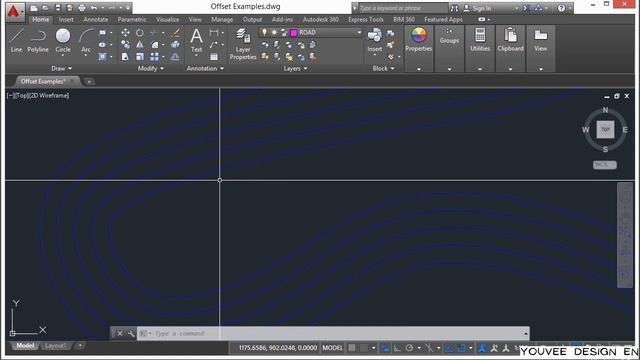Expand the Layers panel

tap(296, 69)
